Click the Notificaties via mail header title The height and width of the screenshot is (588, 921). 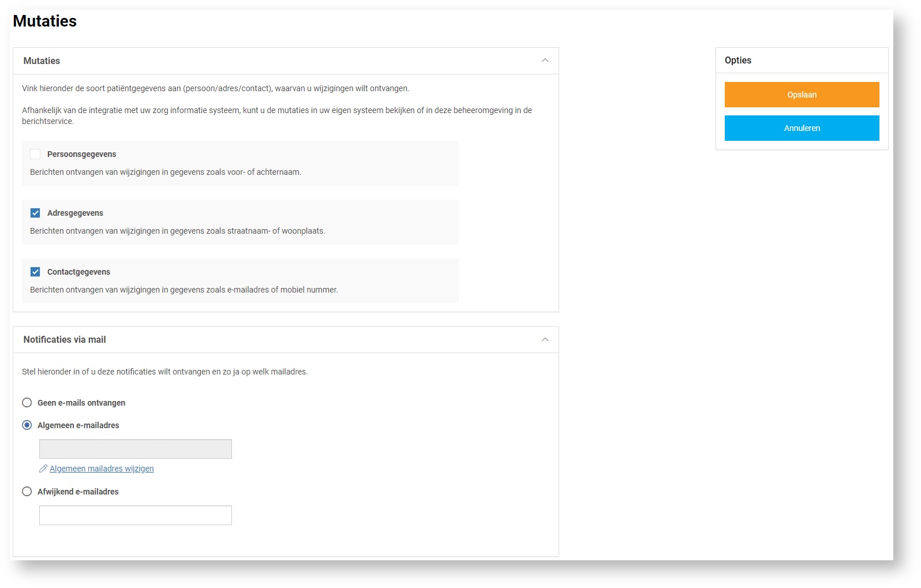point(65,339)
